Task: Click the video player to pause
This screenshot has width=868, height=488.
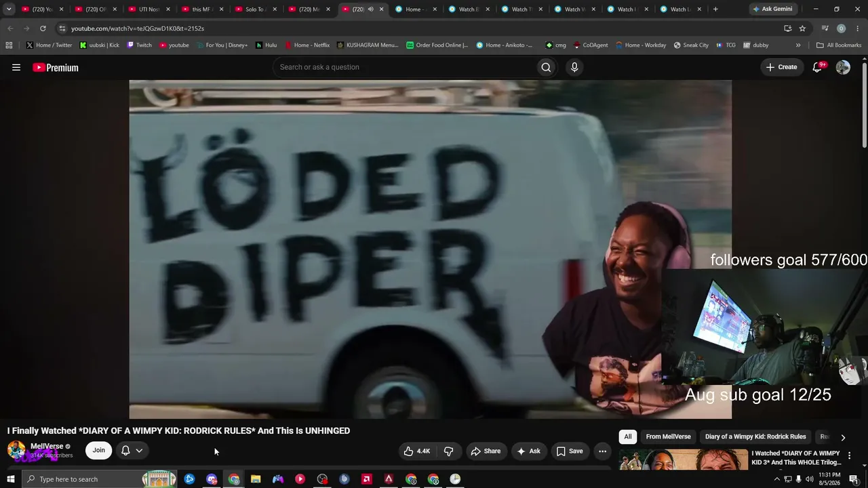Action: point(430,249)
